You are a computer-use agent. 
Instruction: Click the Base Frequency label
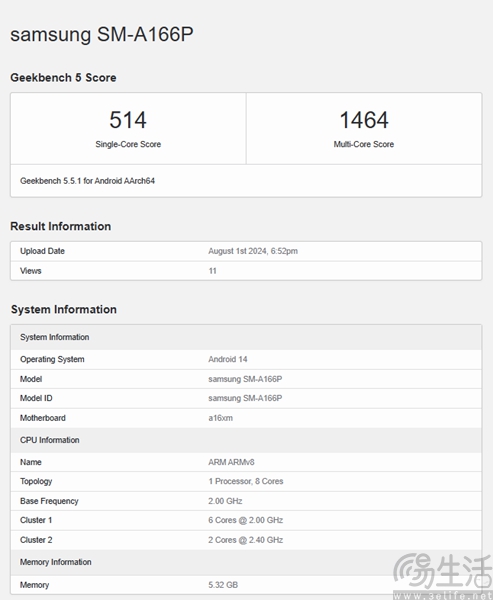[49, 501]
